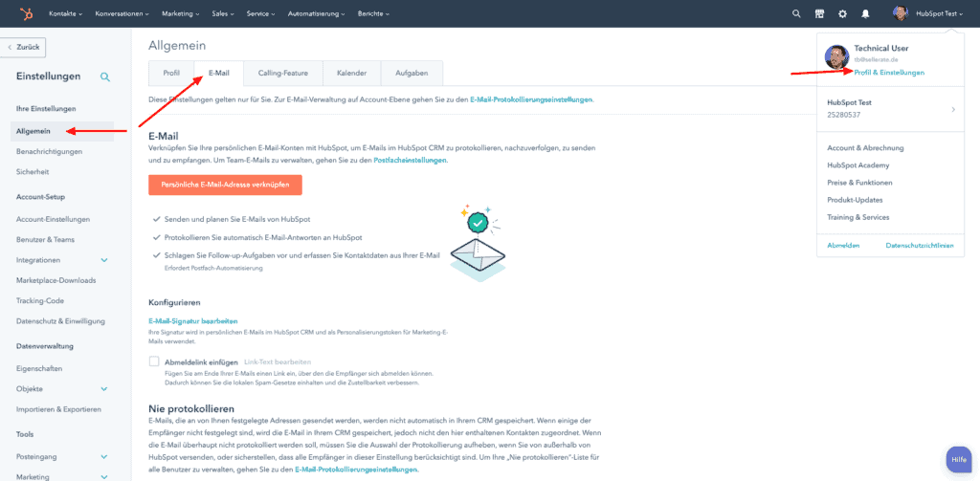Image resolution: width=980 pixels, height=481 pixels.
Task: Open the Sales dropdown menu
Action: point(223,13)
